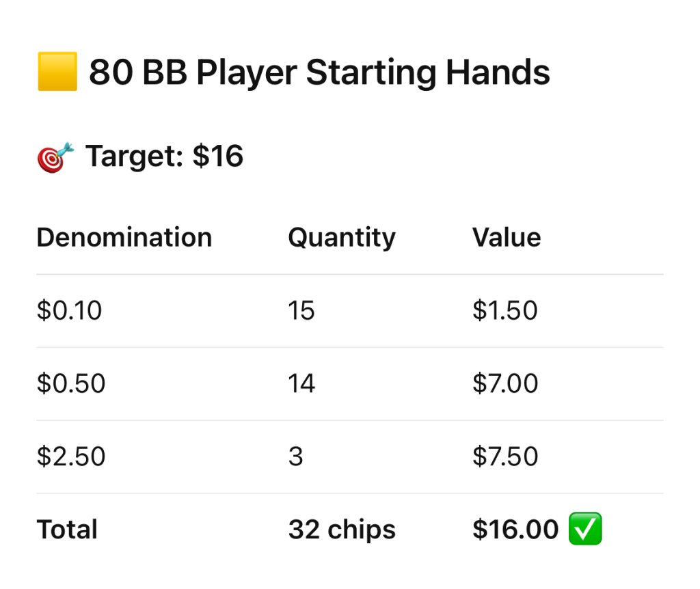Click the $7.00 value cell
Viewport: 700px width, 589px height.
(x=505, y=384)
